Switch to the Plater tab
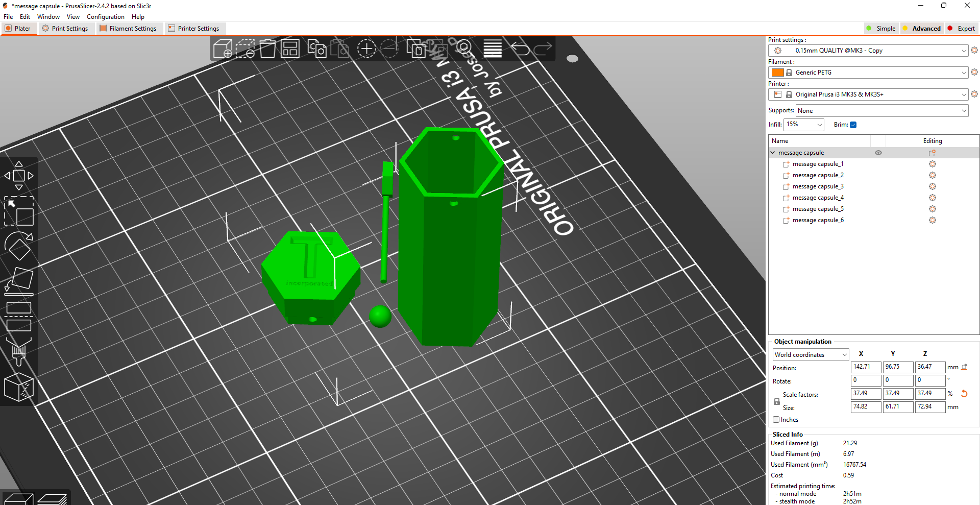The height and width of the screenshot is (505, 980). tap(18, 29)
